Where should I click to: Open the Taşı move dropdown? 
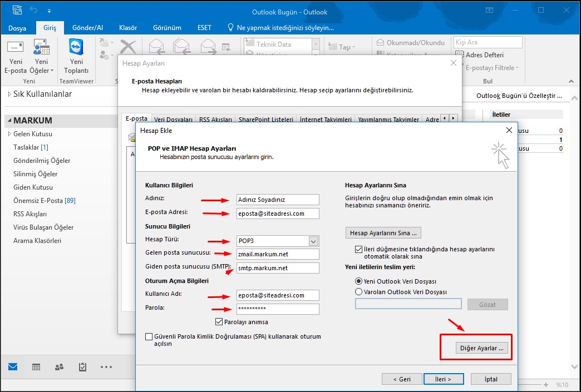[x=342, y=47]
